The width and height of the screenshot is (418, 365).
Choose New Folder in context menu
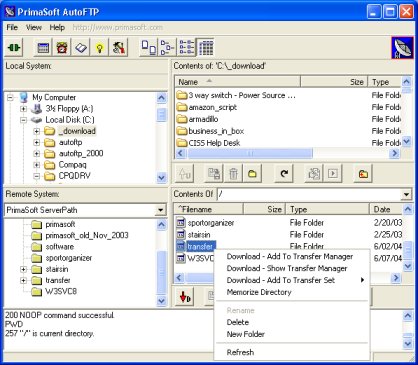pos(246,334)
